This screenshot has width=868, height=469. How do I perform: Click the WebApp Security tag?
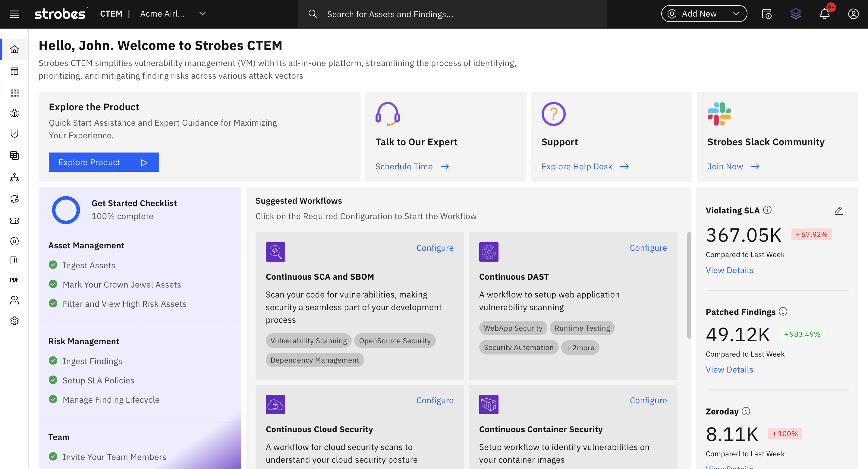(x=513, y=328)
